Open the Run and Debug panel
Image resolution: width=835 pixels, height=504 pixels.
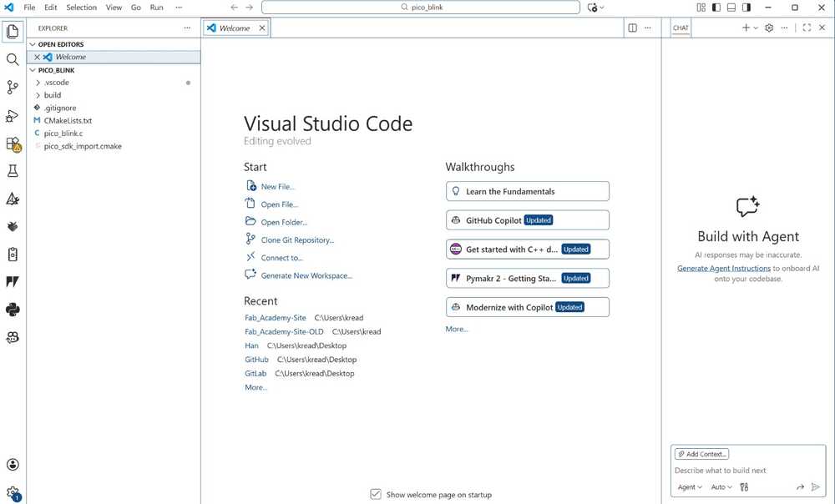click(13, 115)
